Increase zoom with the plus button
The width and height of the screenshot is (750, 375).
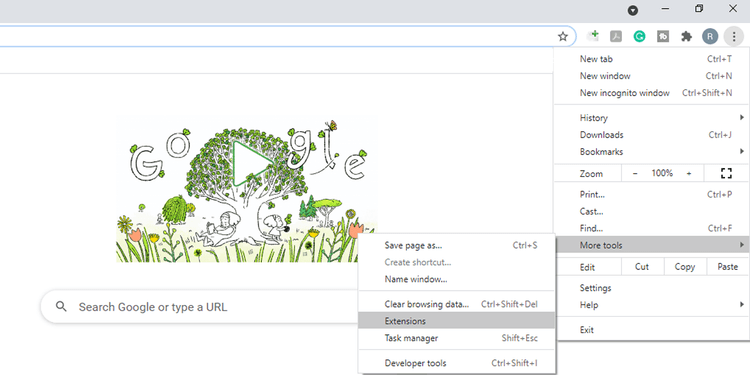pyautogui.click(x=689, y=173)
